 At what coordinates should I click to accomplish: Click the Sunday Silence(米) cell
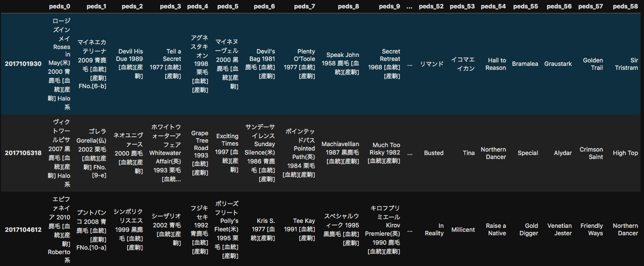click(261, 153)
